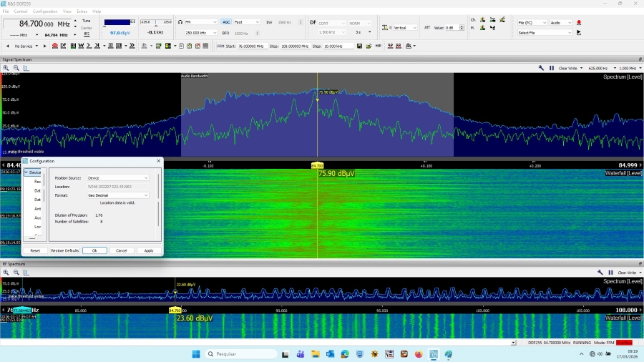644x362 pixels.
Task: Click the FFM Start frequency input field
Action: pyautogui.click(x=252, y=46)
